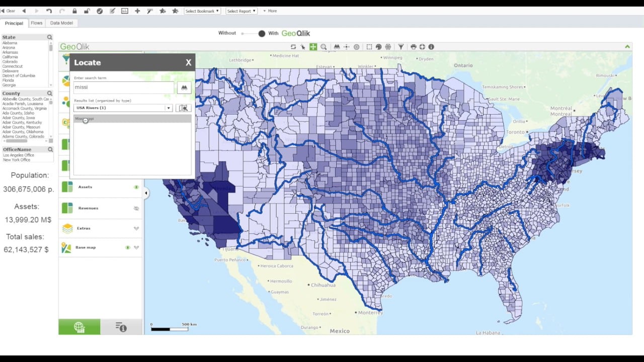The height and width of the screenshot is (362, 644).
Task: Undo the last layout change
Action: pyautogui.click(x=49, y=11)
